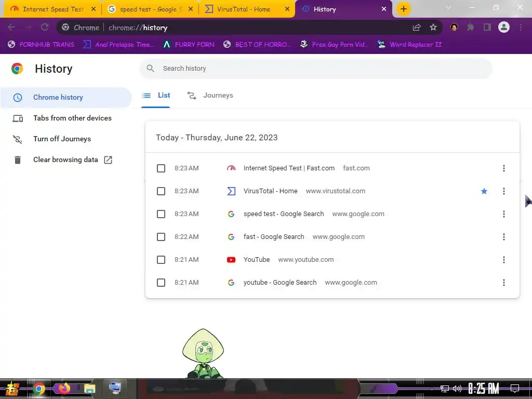Click the reload page icon
This screenshot has width=532, height=399.
tap(45, 28)
